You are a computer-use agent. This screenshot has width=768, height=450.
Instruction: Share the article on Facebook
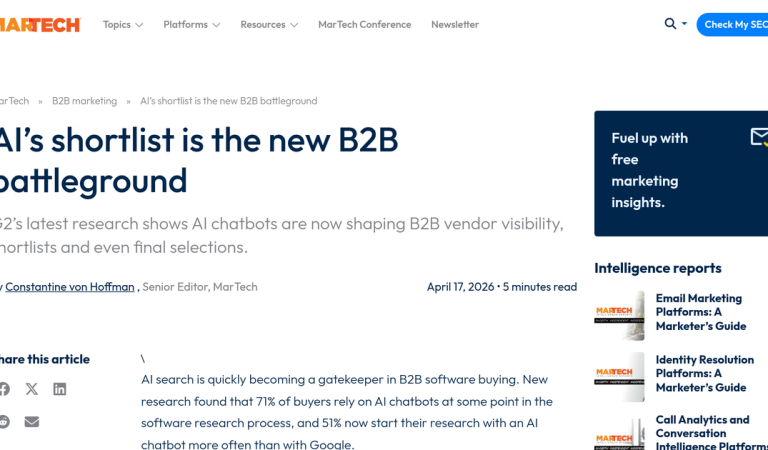(4, 389)
